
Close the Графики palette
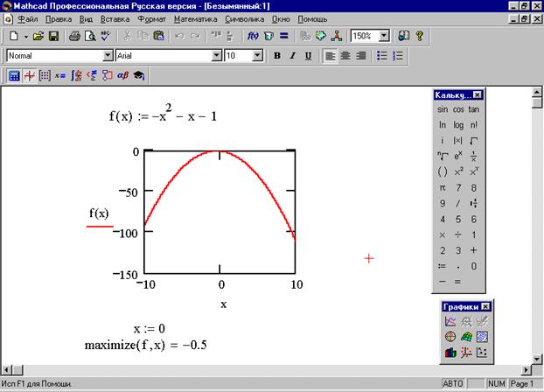tap(486, 306)
